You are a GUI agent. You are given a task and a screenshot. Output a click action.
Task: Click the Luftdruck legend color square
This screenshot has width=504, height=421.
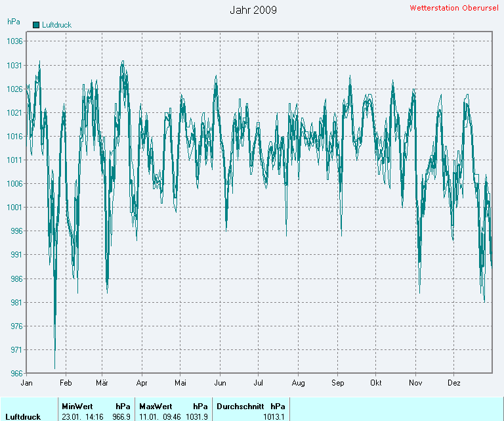(x=36, y=25)
